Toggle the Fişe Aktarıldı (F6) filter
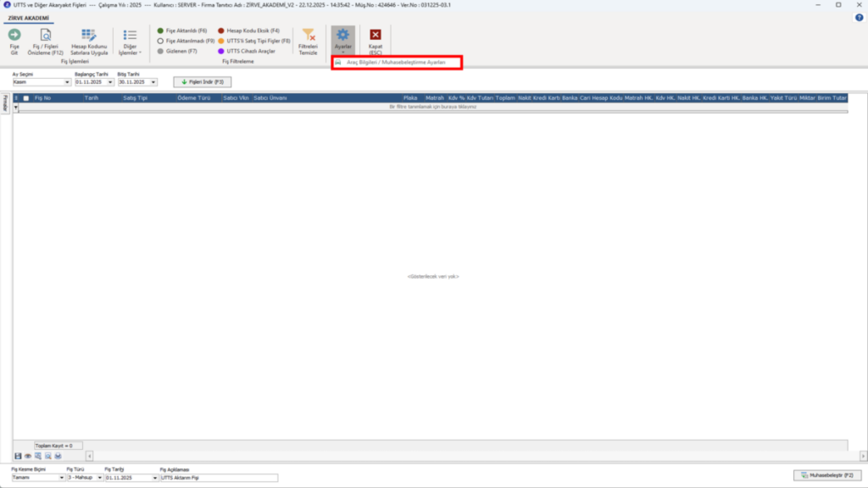The height and width of the screenshot is (488, 868). click(x=182, y=31)
